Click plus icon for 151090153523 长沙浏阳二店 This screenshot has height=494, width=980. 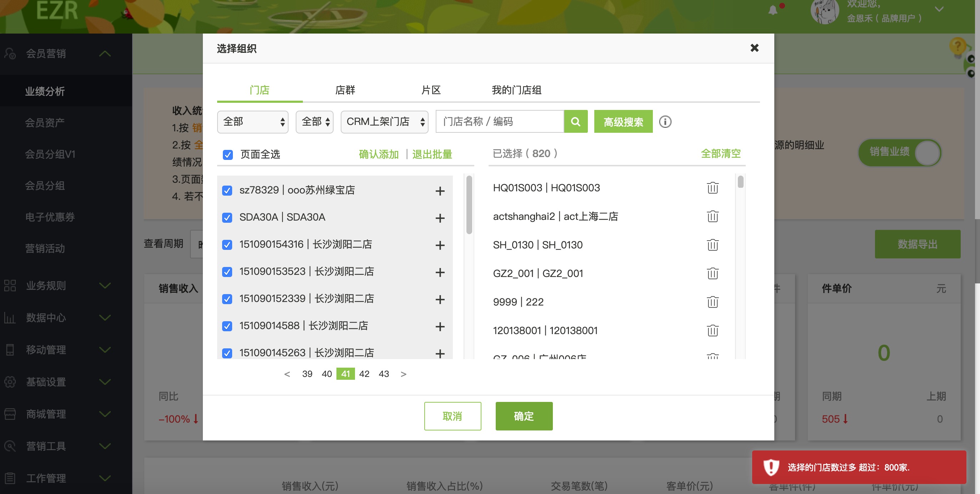440,272
